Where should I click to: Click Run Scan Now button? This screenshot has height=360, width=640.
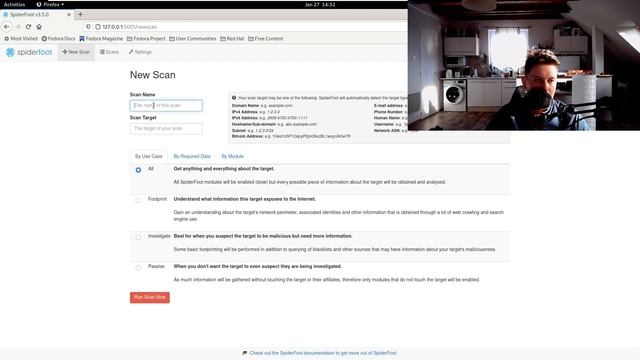(x=150, y=297)
